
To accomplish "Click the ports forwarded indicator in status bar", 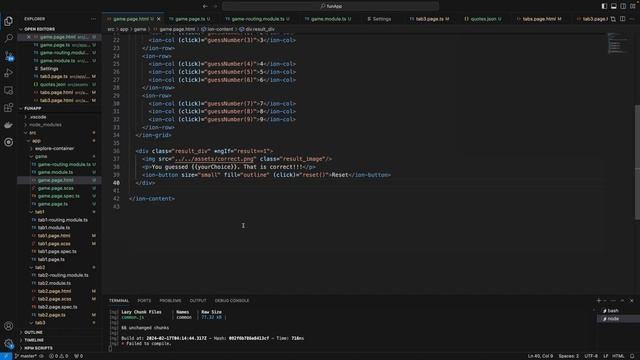I will (79, 356).
